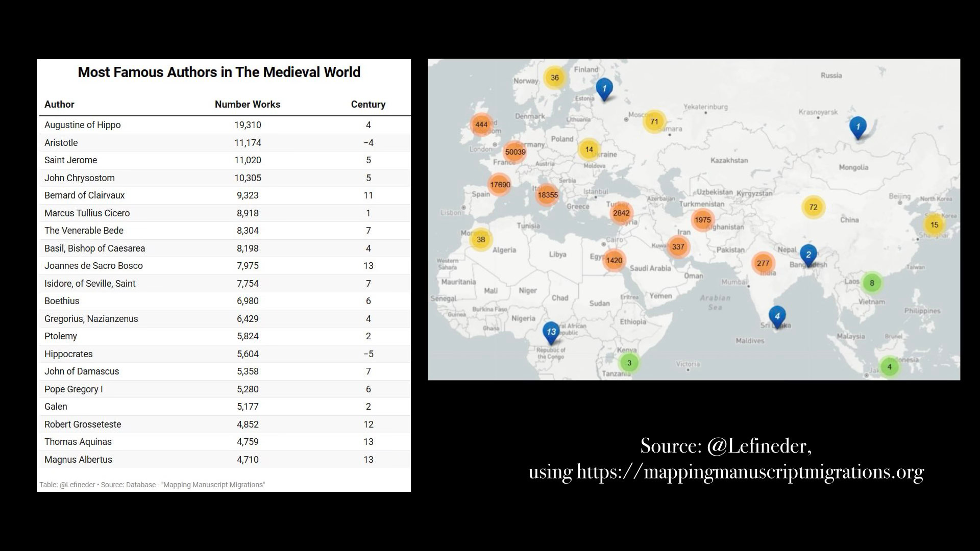Viewport: 980px width, 551px height.
Task: Click the 1975 cluster marker near Afghanistan
Action: coord(702,220)
